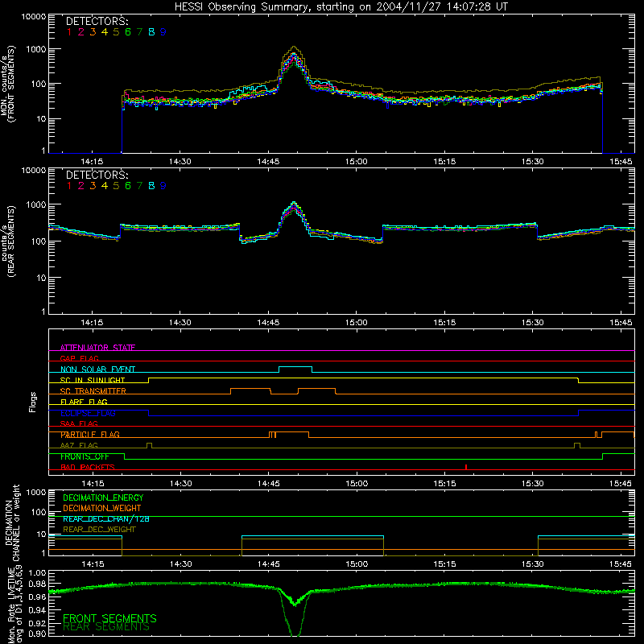Click the 15:45 tick under rear segments plot
The image size is (644, 644).
coord(621,323)
